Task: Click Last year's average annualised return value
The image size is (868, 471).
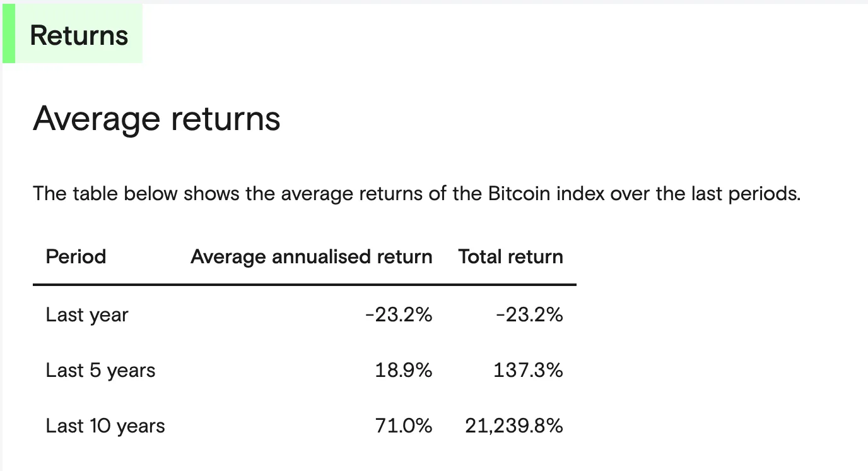Action: [399, 314]
